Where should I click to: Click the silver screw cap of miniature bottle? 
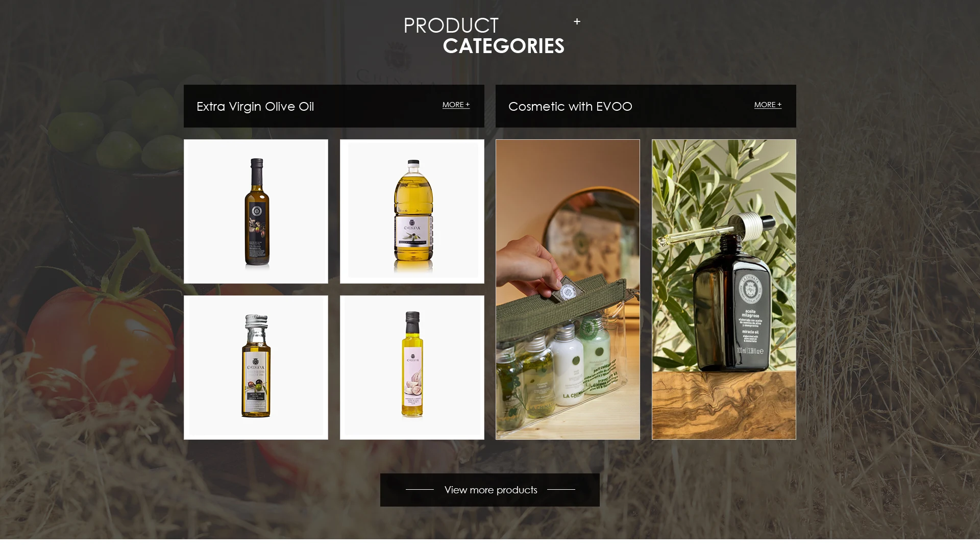coord(256,321)
